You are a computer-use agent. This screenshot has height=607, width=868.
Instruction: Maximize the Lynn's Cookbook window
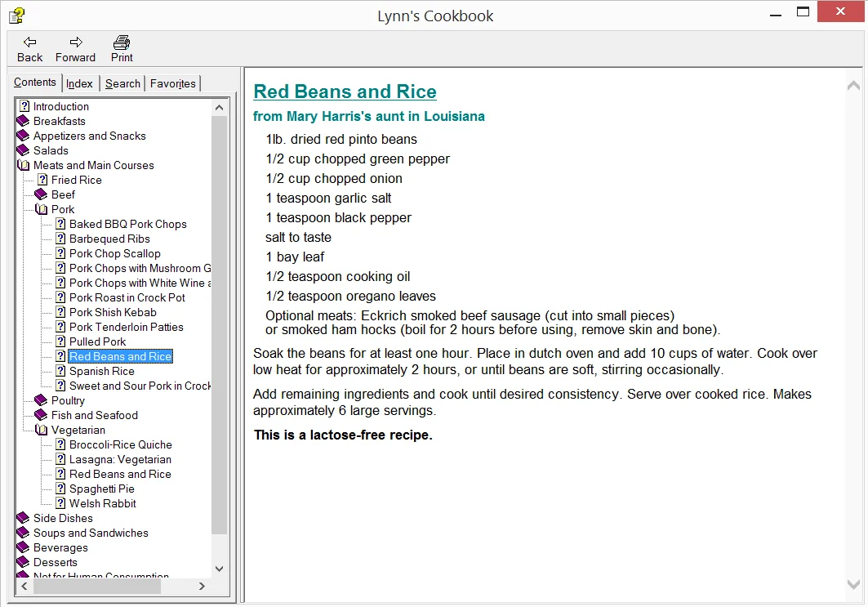pos(803,12)
